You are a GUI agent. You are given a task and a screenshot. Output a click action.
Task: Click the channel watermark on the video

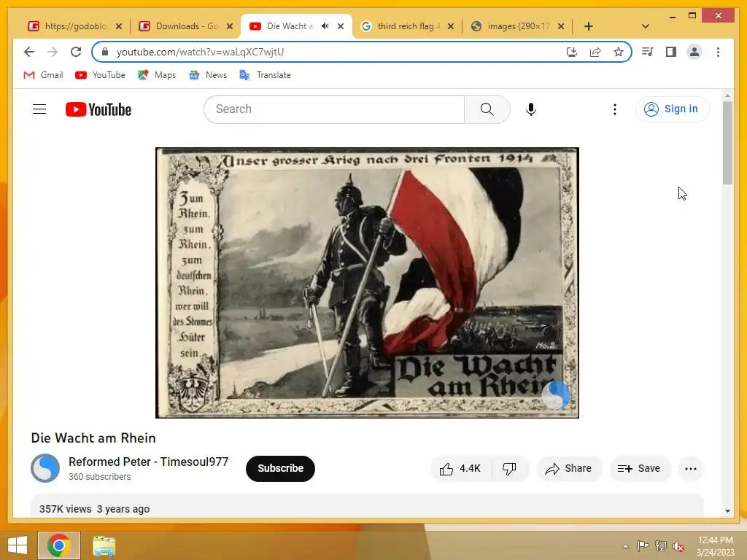click(x=555, y=394)
